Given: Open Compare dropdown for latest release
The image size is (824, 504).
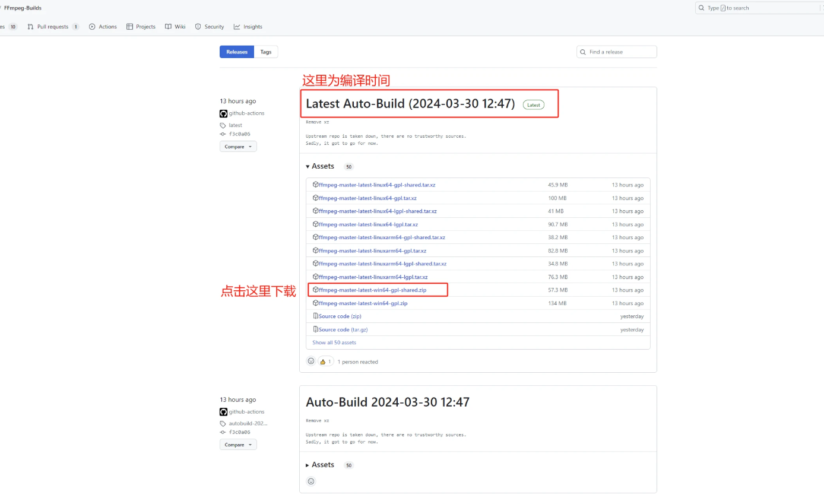Looking at the screenshot, I should [x=238, y=147].
